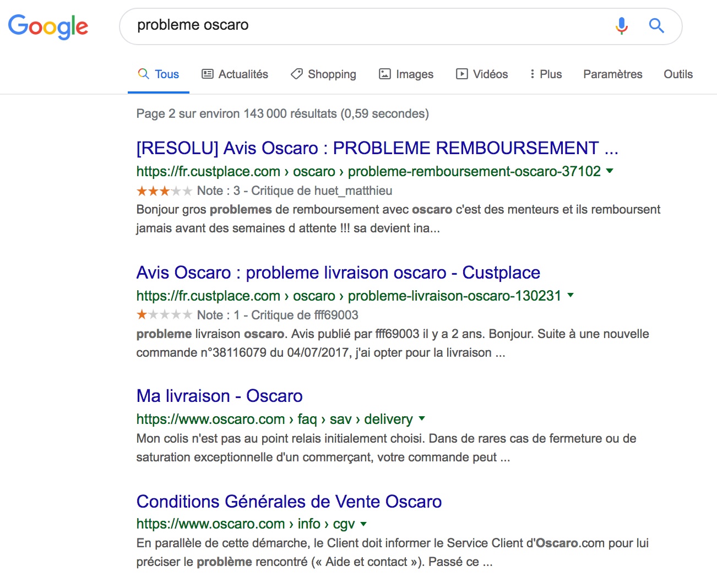Start voice search with microphone icon
The image size is (717, 588).
(x=622, y=25)
